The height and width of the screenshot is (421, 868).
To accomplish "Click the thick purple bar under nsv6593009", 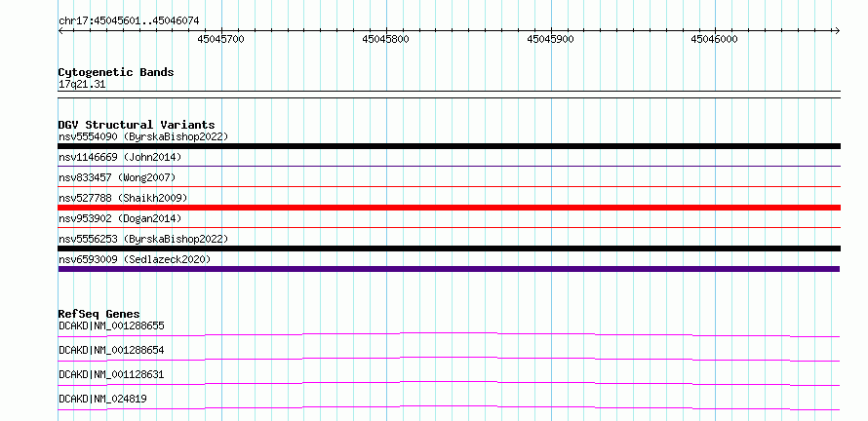I will coord(449,269).
